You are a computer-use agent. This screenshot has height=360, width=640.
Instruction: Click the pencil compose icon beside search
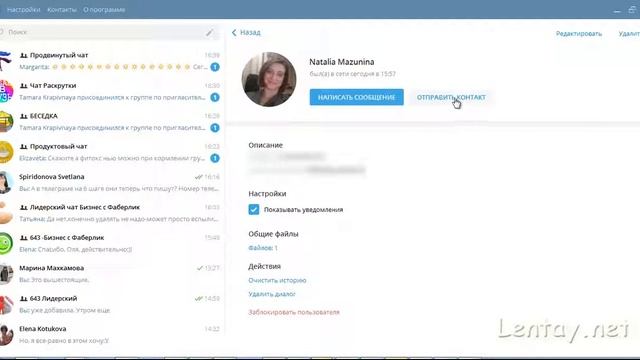tap(209, 32)
